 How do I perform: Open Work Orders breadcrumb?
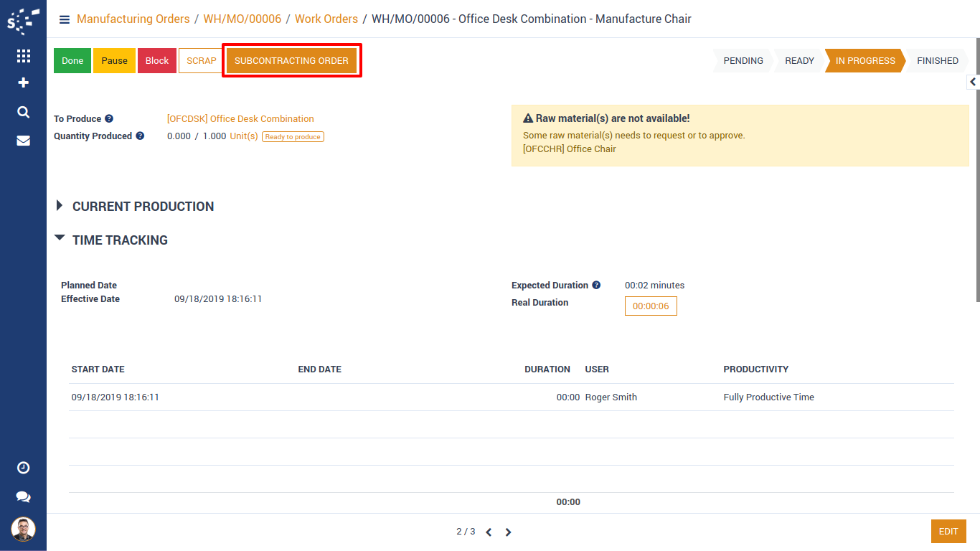[326, 19]
